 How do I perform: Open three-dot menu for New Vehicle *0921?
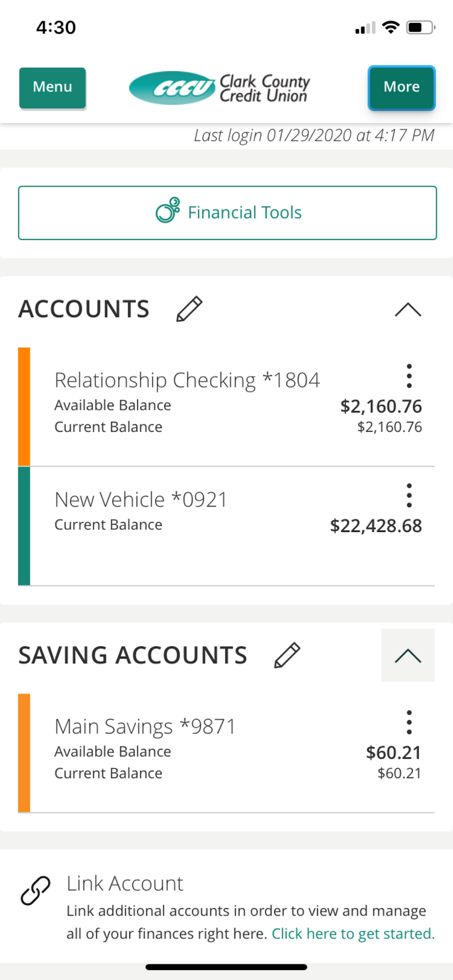click(x=409, y=495)
